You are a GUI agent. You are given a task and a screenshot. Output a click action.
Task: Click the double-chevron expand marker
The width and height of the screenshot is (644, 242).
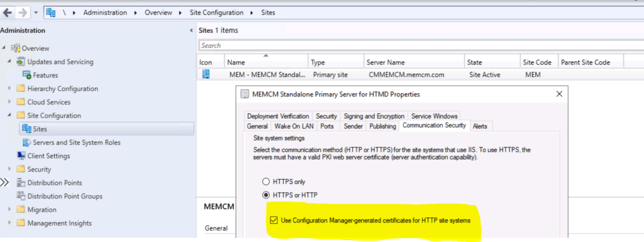coord(4,183)
